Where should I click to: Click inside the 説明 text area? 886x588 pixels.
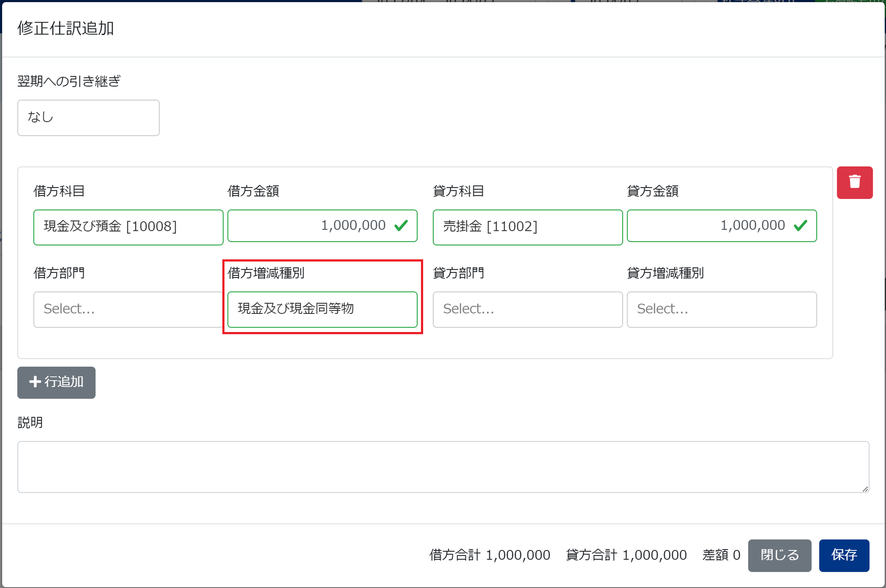[443, 467]
